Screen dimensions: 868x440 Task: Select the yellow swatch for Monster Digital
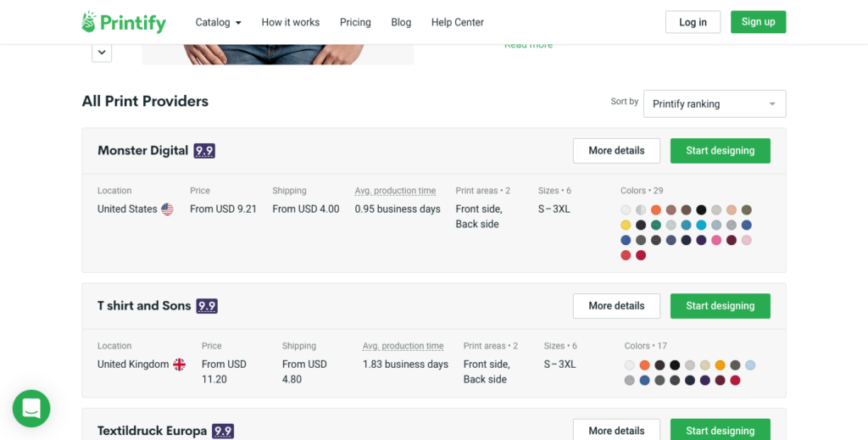pyautogui.click(x=626, y=226)
